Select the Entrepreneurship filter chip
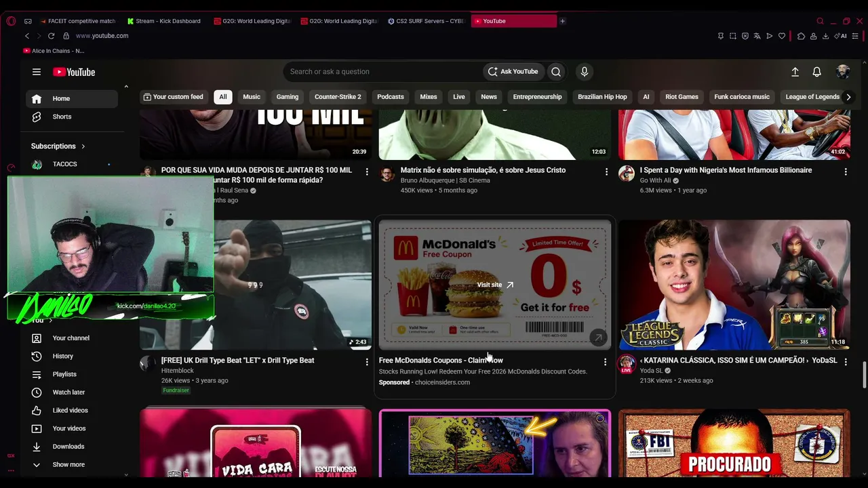 (x=537, y=97)
